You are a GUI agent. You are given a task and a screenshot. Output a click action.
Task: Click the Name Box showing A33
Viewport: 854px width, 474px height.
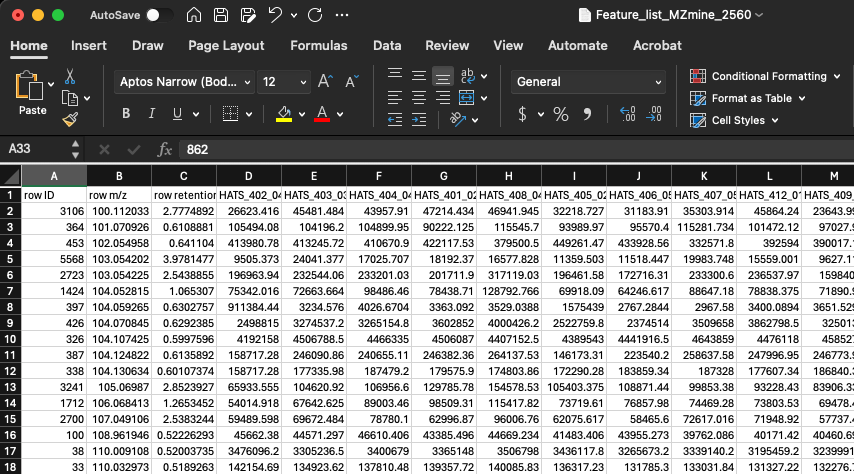[37, 149]
